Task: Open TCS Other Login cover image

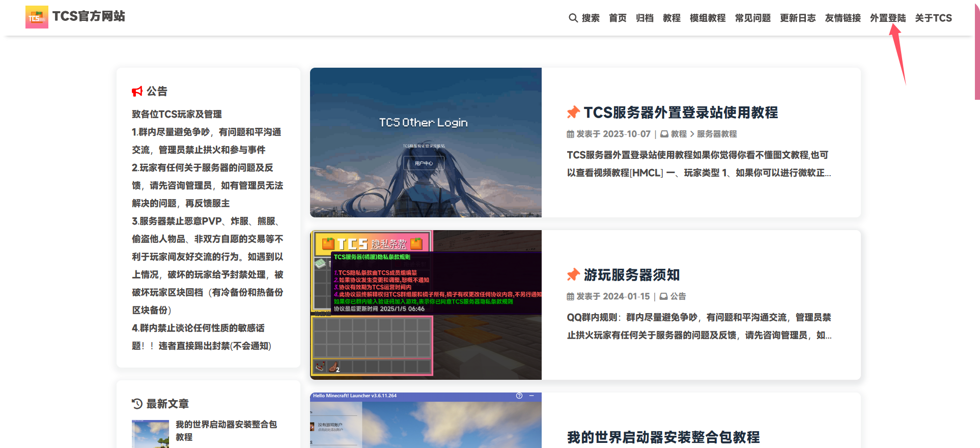Action: (426, 143)
